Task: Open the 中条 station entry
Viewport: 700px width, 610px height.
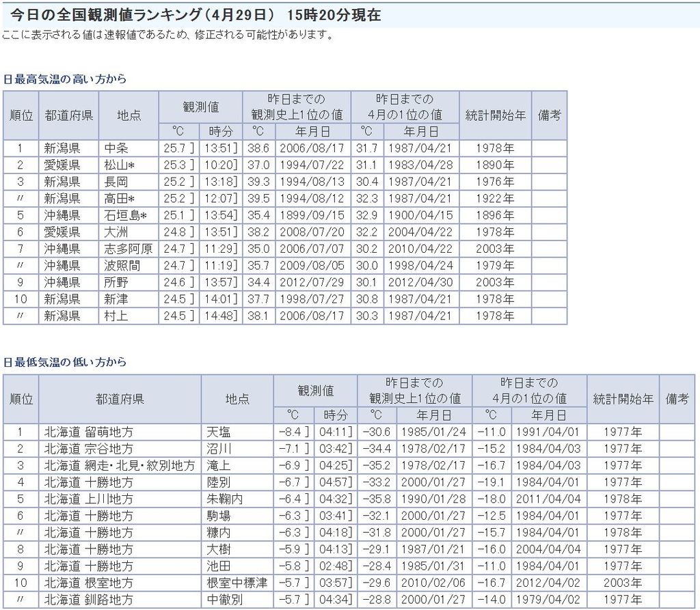Action: point(116,148)
